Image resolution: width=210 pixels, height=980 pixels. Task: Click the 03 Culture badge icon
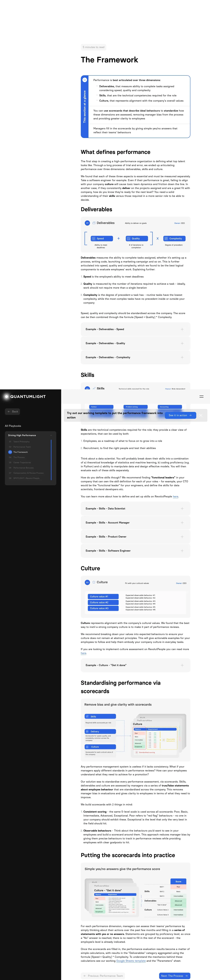(87, 582)
